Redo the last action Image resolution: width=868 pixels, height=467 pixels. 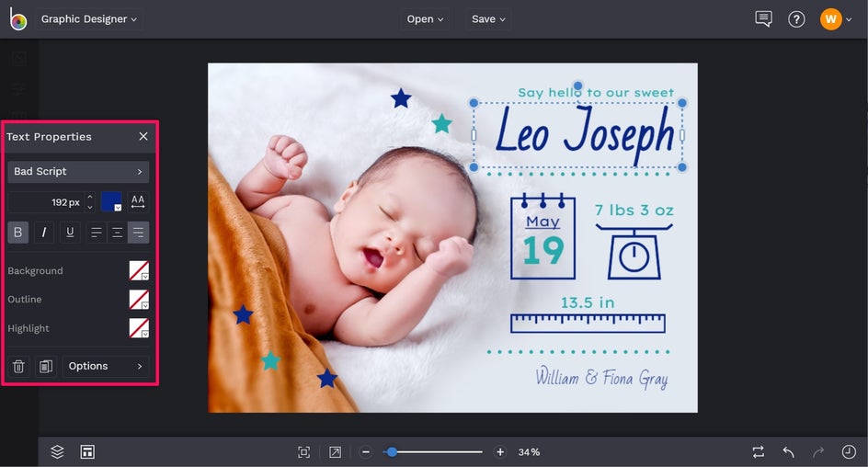(x=818, y=452)
